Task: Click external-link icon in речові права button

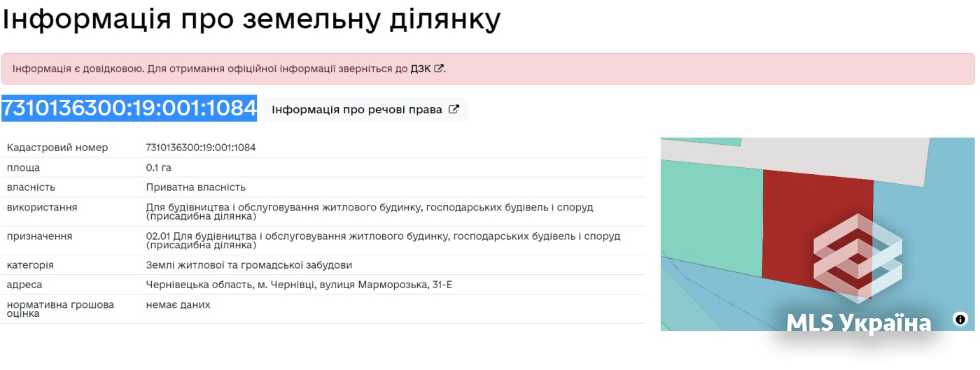Action: 454,109
